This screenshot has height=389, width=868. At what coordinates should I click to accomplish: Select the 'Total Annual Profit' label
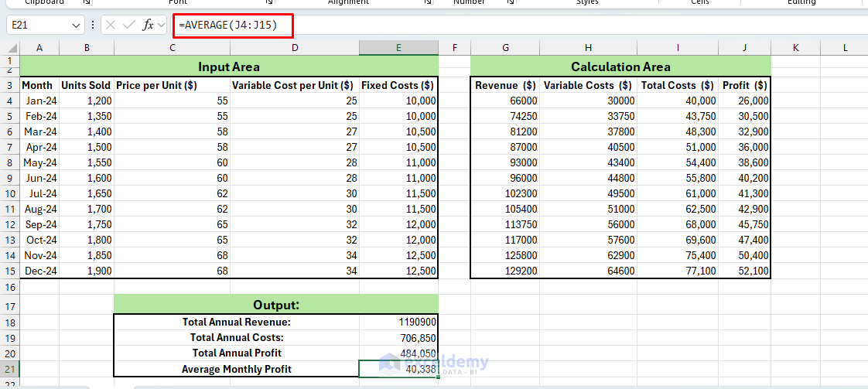(x=237, y=353)
